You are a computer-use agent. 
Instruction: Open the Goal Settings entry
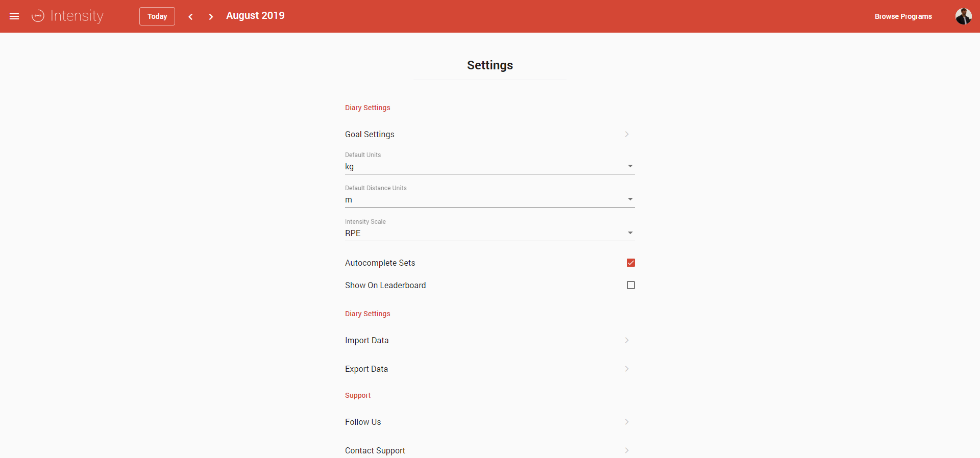[370, 134]
